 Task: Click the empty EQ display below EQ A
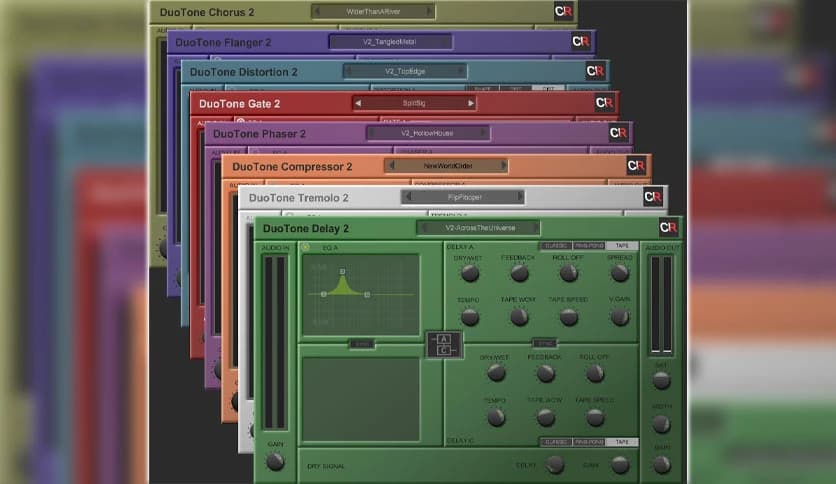point(361,399)
